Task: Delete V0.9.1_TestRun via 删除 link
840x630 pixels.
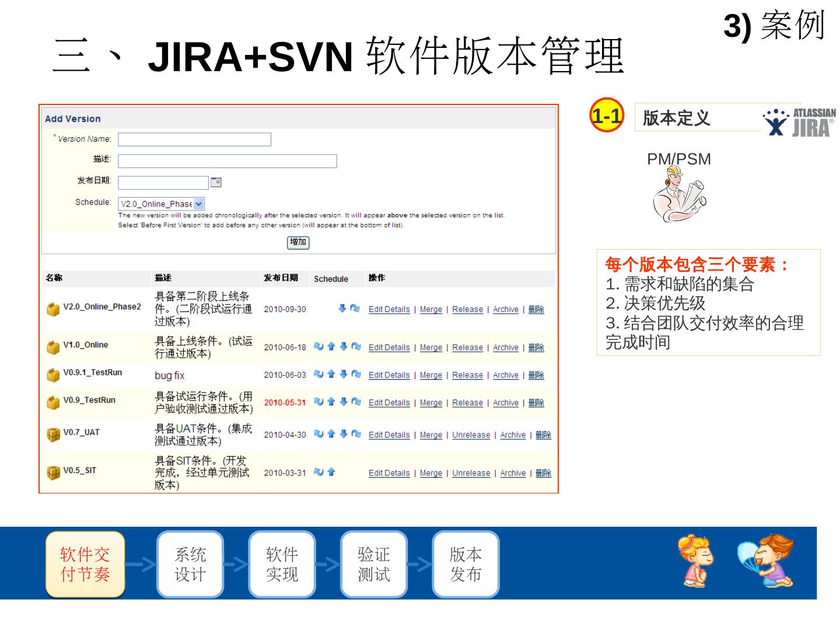Action: pyautogui.click(x=536, y=375)
